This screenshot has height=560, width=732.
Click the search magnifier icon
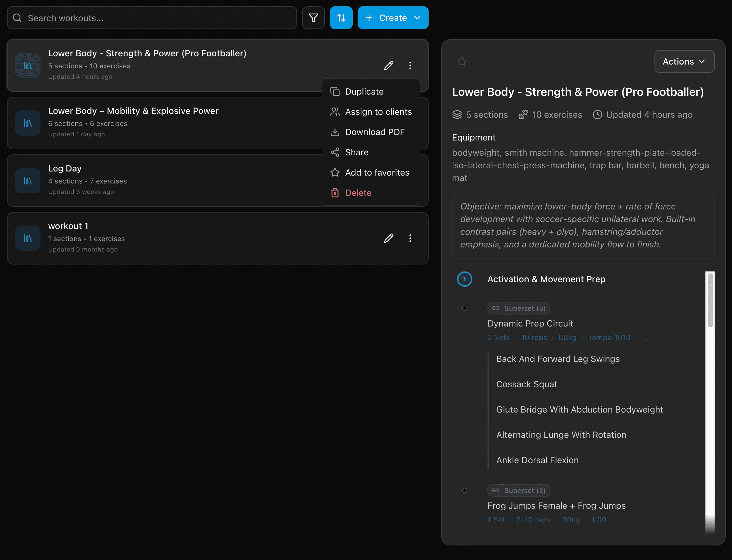pyautogui.click(x=17, y=18)
